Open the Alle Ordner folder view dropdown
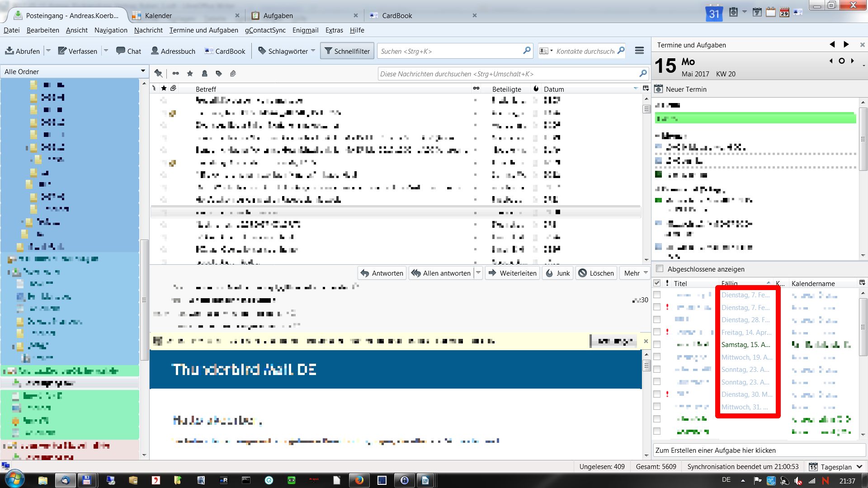868x488 pixels. click(x=75, y=71)
